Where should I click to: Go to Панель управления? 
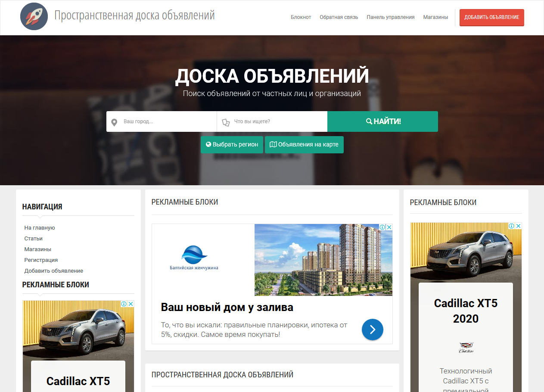[x=390, y=17]
